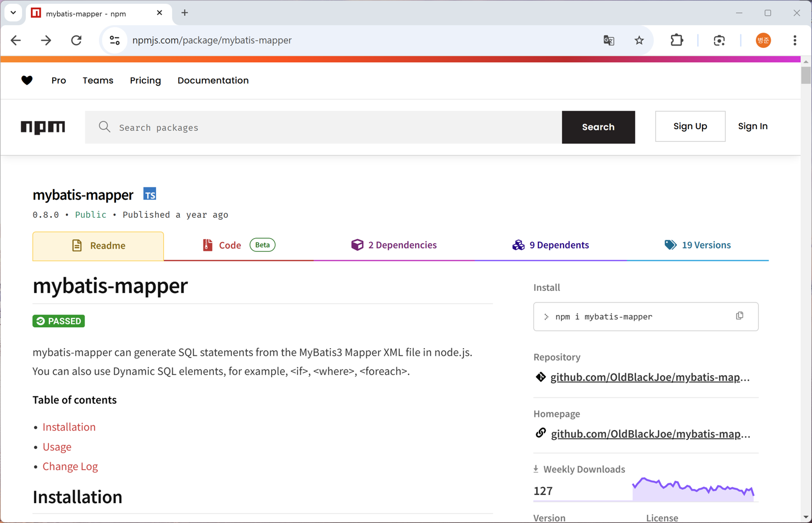The image size is (812, 523).
Task: Open the 9 Dependents tab
Action: click(x=551, y=245)
